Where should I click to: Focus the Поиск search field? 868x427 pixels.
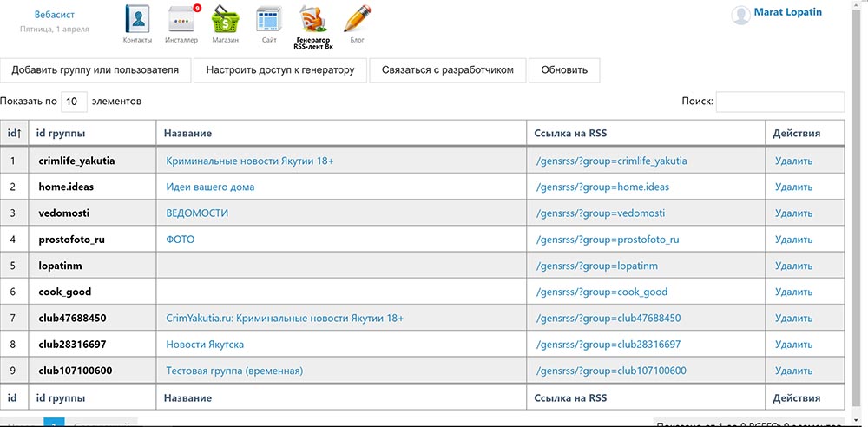coord(779,102)
